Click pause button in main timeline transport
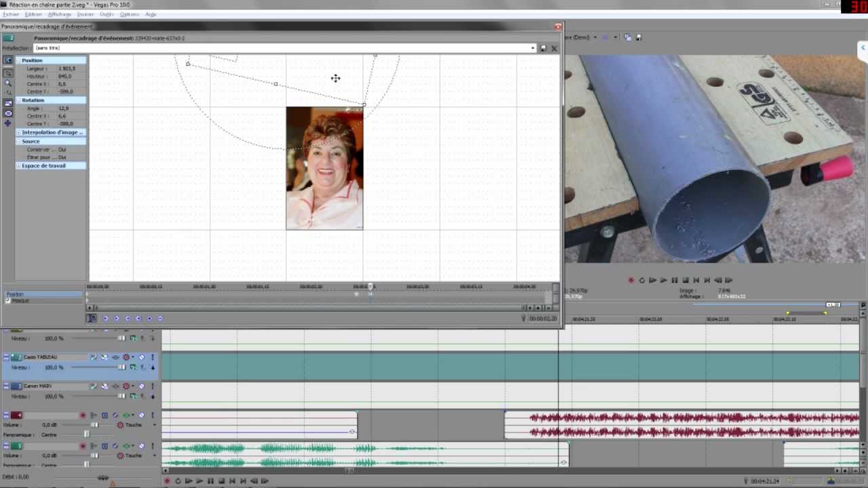 tap(210, 481)
